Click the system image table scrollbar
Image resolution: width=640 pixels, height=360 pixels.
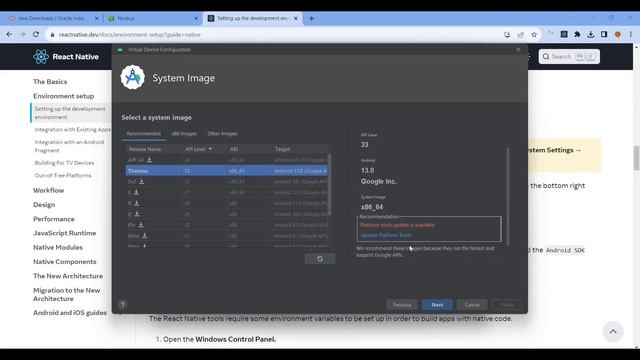point(330,185)
